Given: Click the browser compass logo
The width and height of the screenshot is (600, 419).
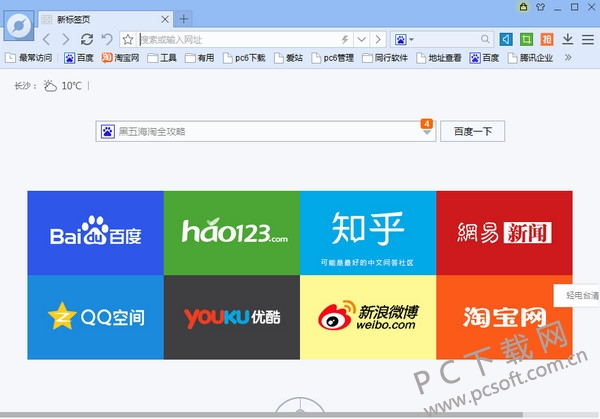Looking at the screenshot, I should point(18,29).
